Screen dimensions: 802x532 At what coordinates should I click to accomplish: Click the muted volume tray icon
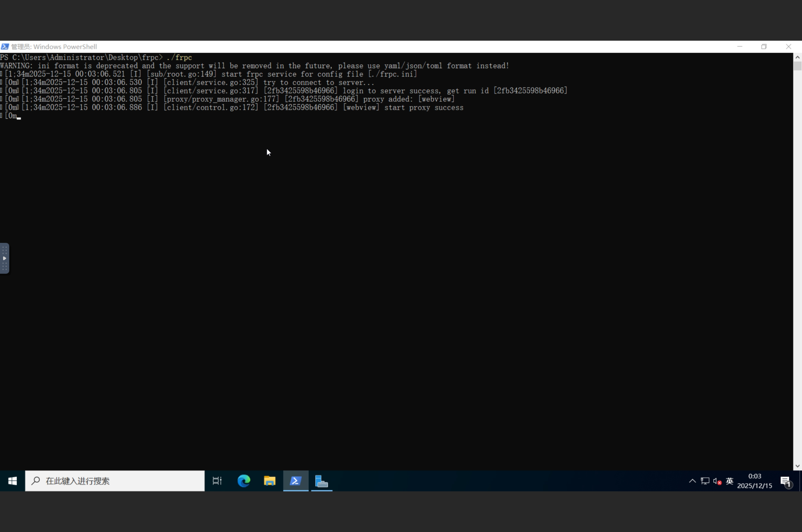pyautogui.click(x=717, y=481)
